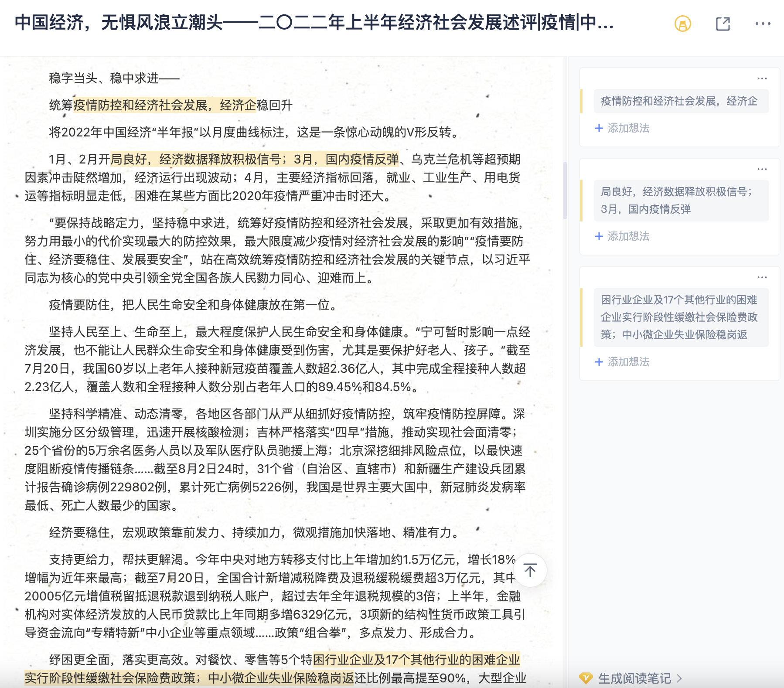The width and height of the screenshot is (784, 688).
Task: Click the diamond icon beside 生成阅读笔记
Action: (x=586, y=678)
